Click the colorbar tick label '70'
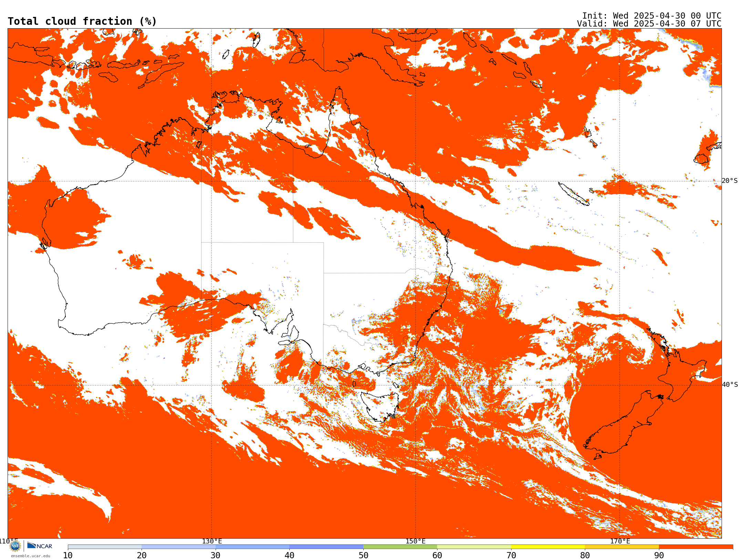744x560 pixels. [x=511, y=556]
